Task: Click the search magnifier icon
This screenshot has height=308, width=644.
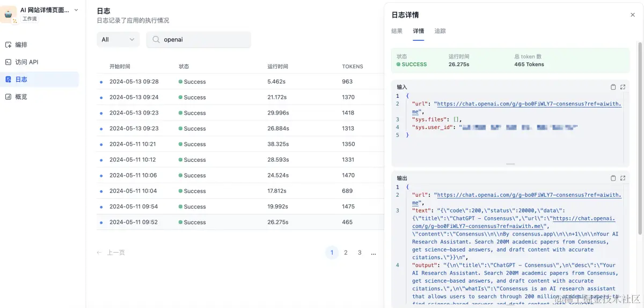Action: 156,39
